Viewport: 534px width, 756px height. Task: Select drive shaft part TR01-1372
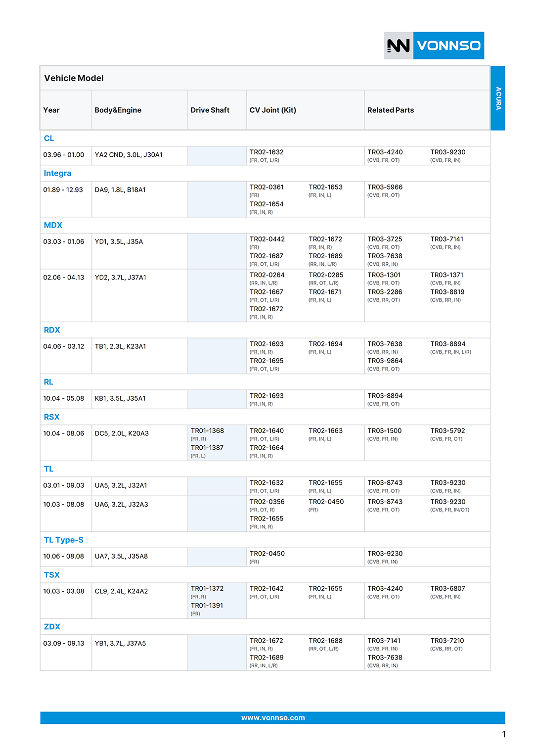click(x=207, y=589)
